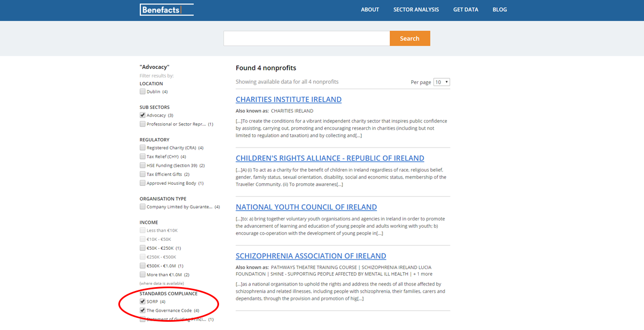Viewport: 644px width, 330px height.
Task: Open the BLOG page
Action: (500, 9)
